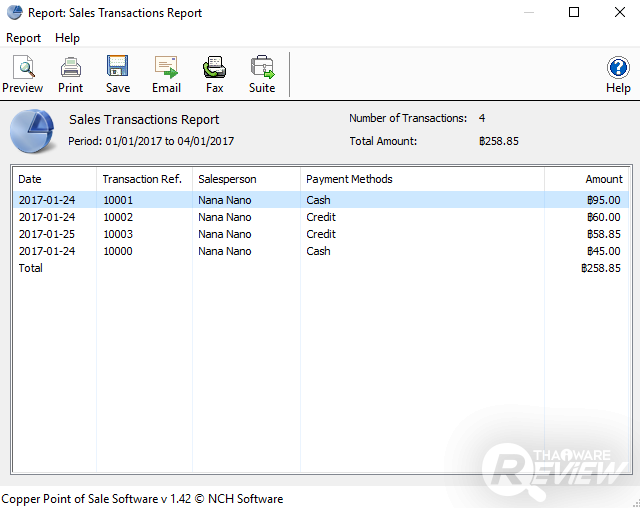640x508 pixels.
Task: Click the pie chart report icon
Action: [x=33, y=132]
